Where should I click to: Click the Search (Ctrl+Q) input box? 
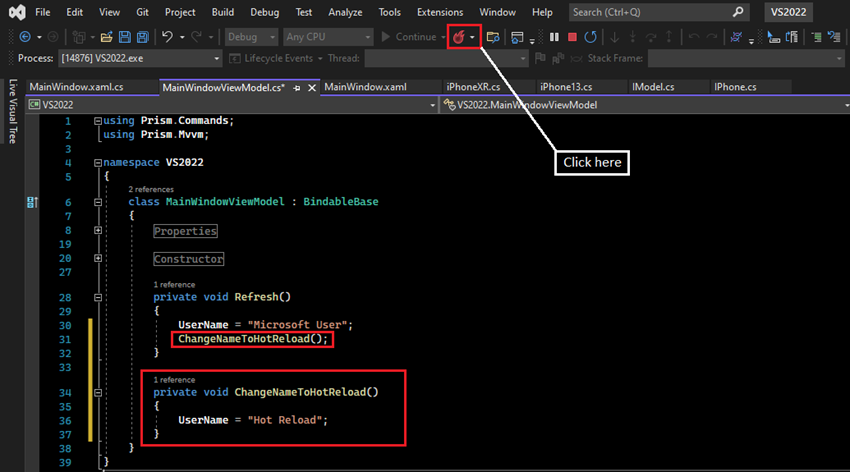(x=659, y=12)
